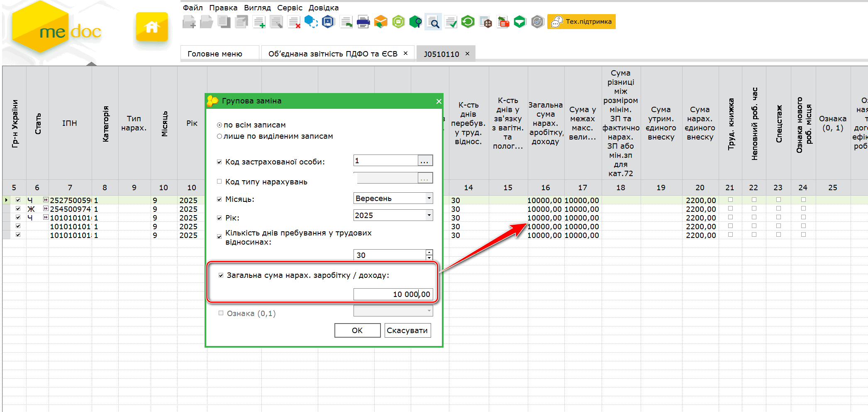868x412 pixels.
Task: Click the income amount field showing 10 000,00
Action: tap(393, 294)
